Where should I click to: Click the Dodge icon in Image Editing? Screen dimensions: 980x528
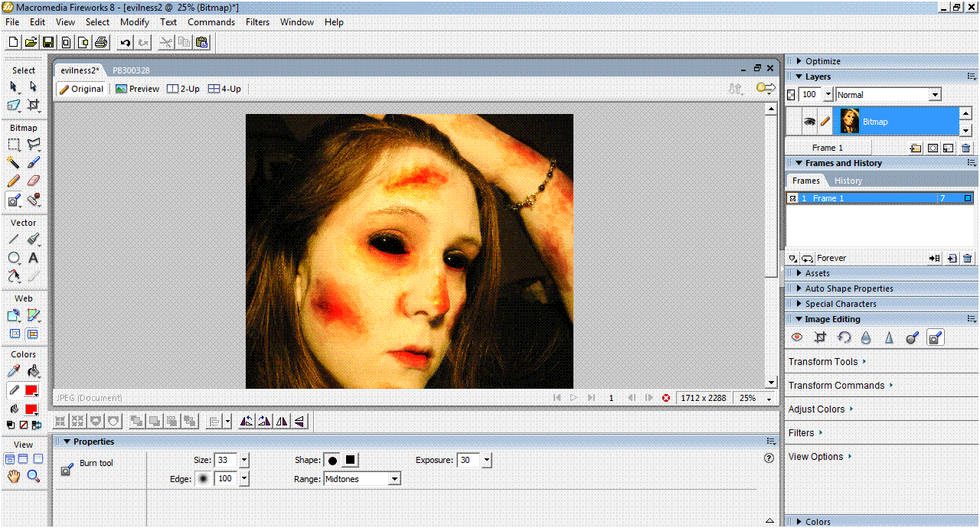tap(912, 337)
